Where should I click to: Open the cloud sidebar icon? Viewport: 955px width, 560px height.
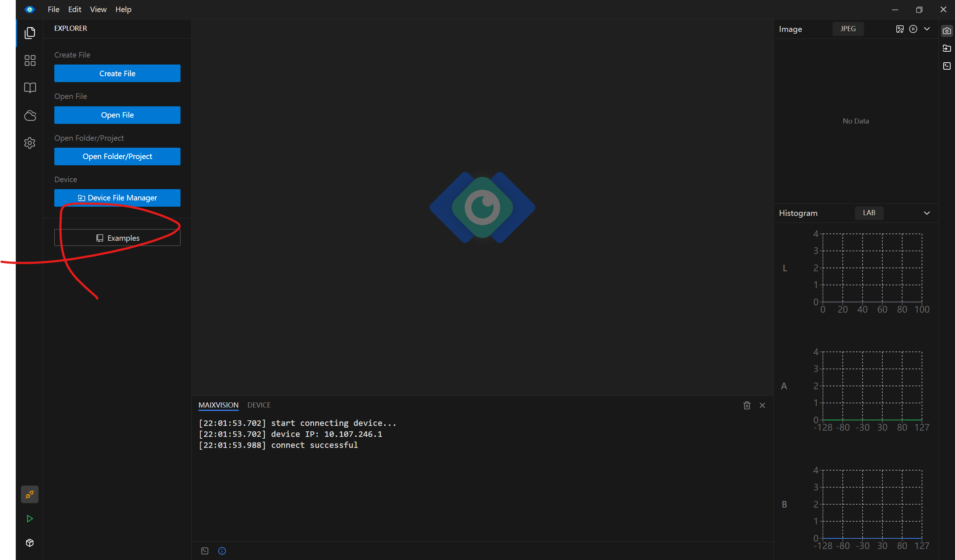point(30,115)
